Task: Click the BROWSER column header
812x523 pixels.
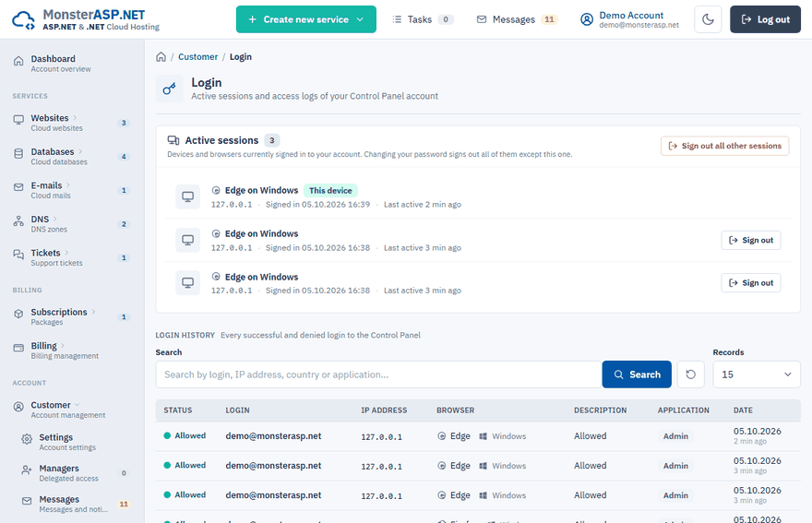Action: [x=455, y=410]
